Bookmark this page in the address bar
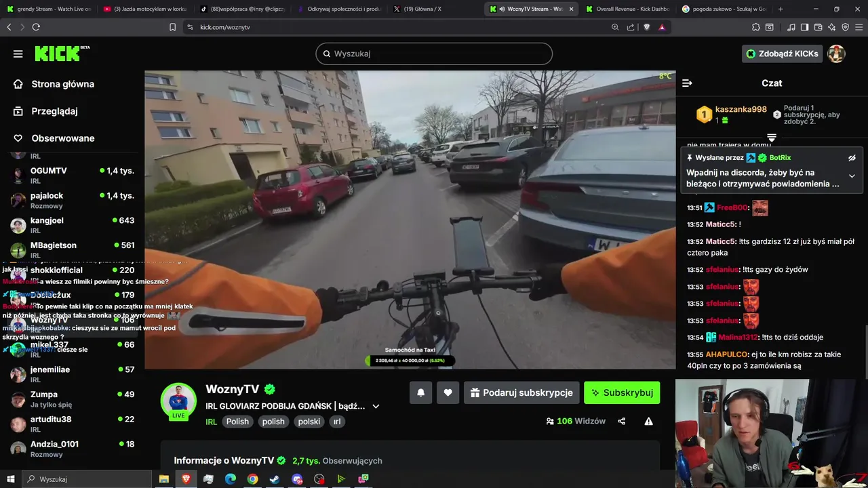The height and width of the screenshot is (488, 868). 172,27
